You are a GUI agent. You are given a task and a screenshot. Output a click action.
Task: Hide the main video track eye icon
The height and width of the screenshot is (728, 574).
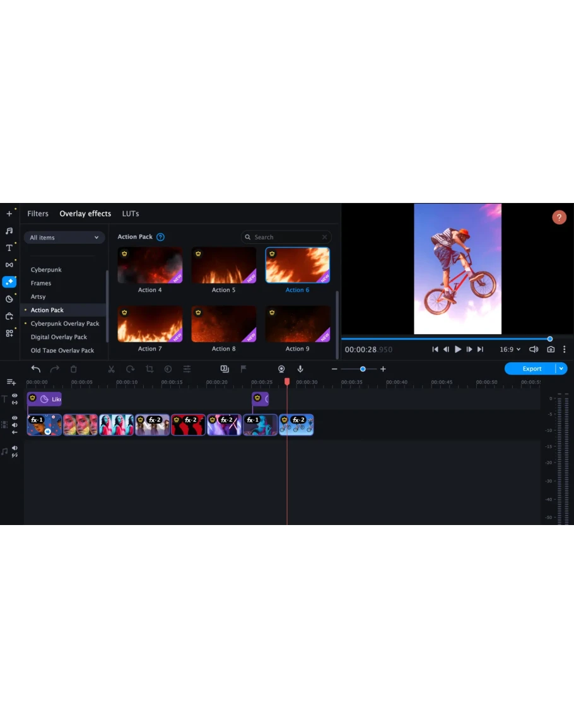pyautogui.click(x=15, y=418)
